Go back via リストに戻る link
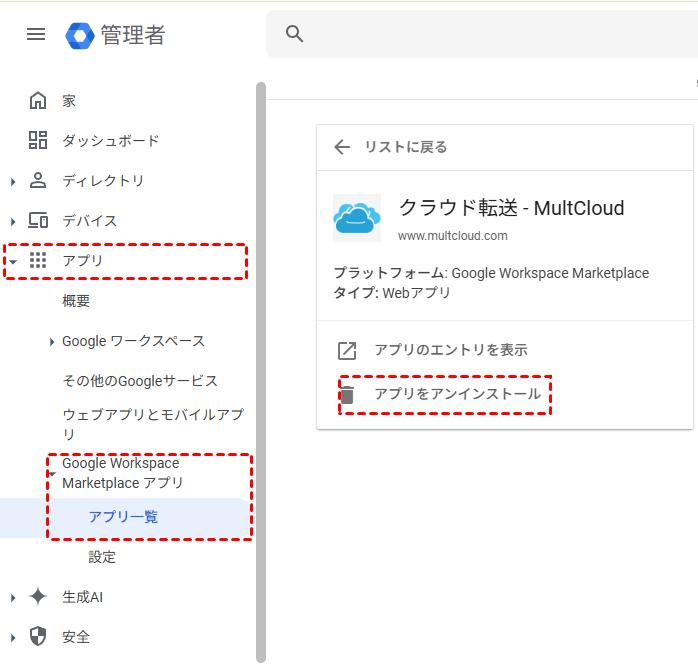The width and height of the screenshot is (698, 664). tap(406, 147)
